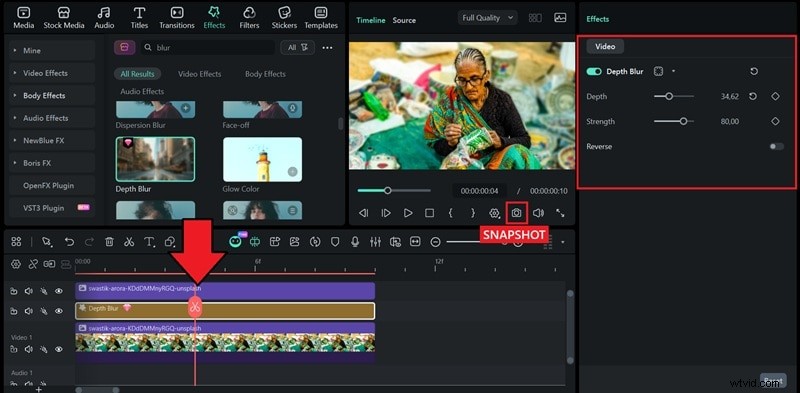Select the Audio Effects filter chip

(x=142, y=91)
